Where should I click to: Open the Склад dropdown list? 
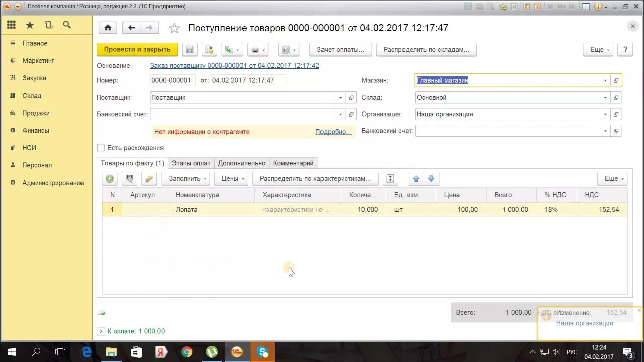tap(605, 98)
